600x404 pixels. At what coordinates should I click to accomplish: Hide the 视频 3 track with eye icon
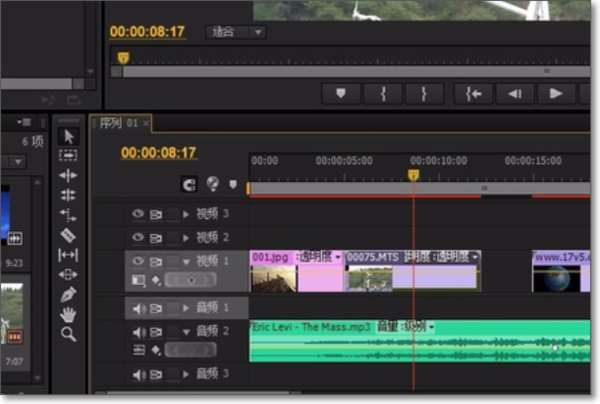(138, 213)
